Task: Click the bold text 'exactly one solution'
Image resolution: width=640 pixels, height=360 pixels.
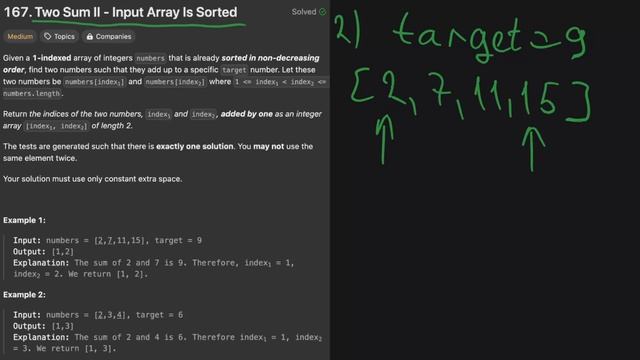Action: coord(195,147)
